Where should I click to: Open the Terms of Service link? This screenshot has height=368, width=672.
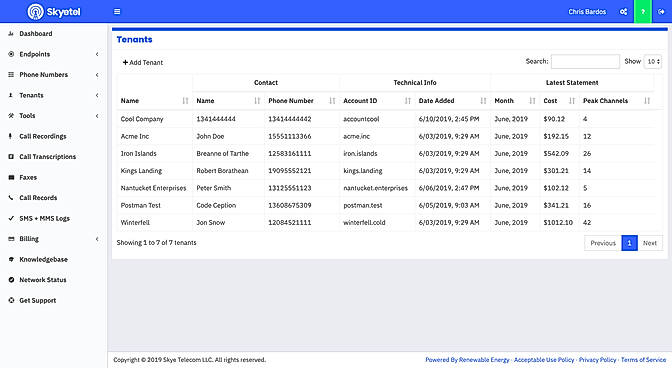point(643,360)
